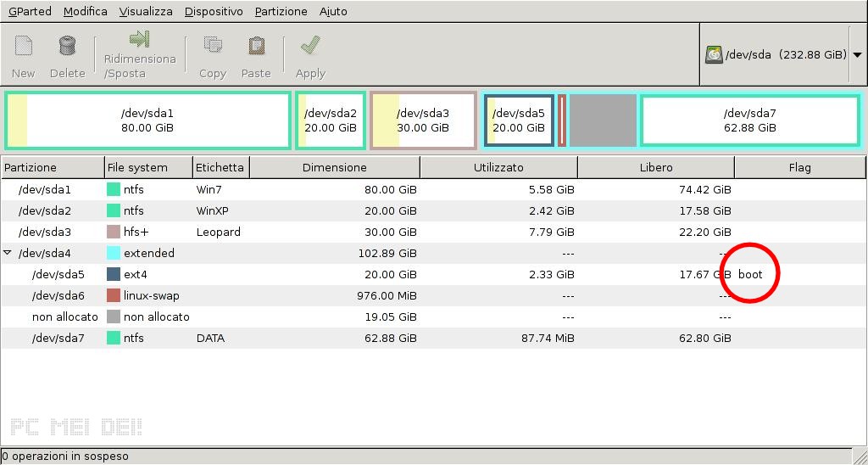Screen dimensions: 868x465
Task: Click the Copy toolbar icon
Action: [213, 46]
